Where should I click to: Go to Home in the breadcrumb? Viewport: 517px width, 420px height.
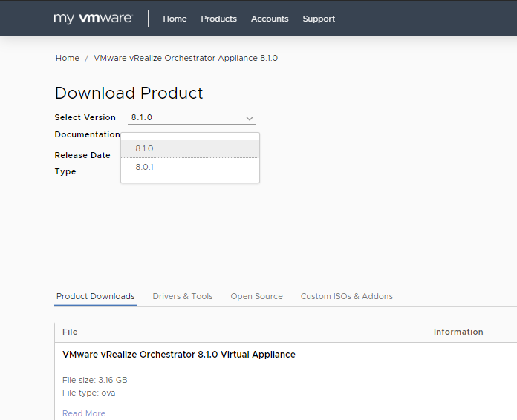(68, 58)
